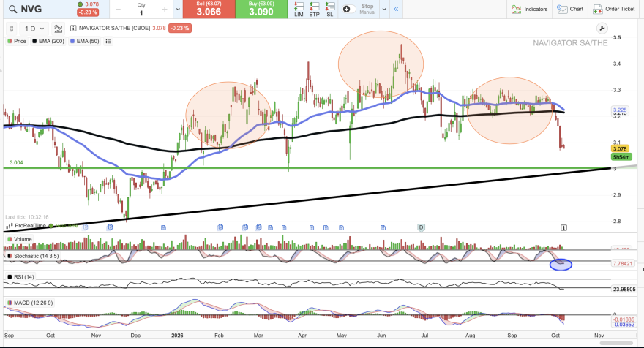Viewport: 644px width, 348px height.
Task: Click the blue 3.225 EMA price label
Action: click(x=620, y=110)
